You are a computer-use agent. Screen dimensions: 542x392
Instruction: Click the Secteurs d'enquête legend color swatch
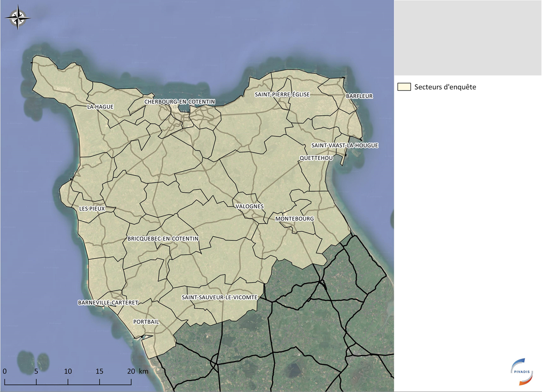pos(404,87)
